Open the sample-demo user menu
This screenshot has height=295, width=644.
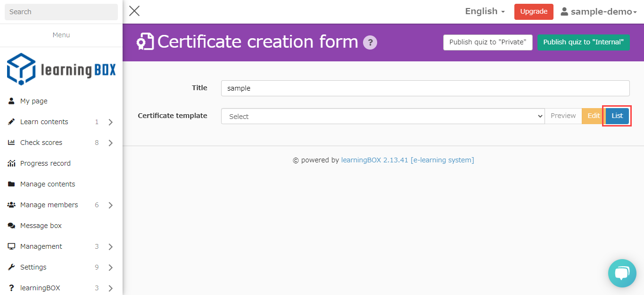(x=598, y=12)
